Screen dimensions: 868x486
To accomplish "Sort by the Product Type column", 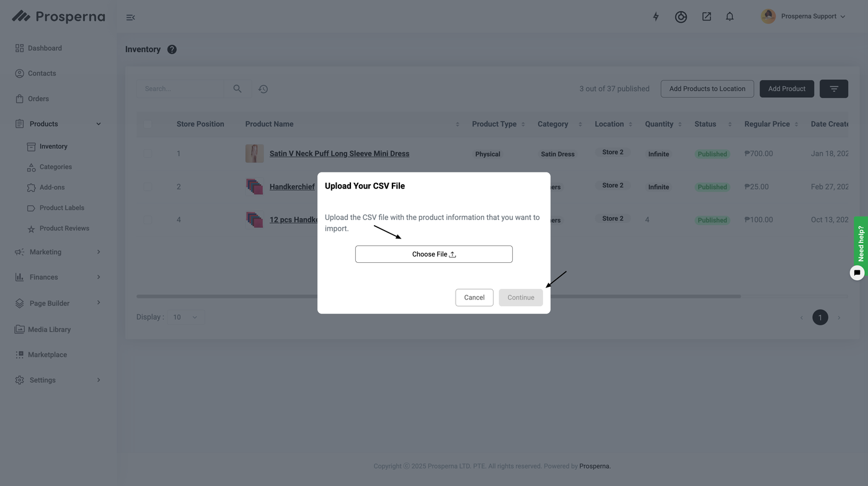I will pyautogui.click(x=523, y=124).
